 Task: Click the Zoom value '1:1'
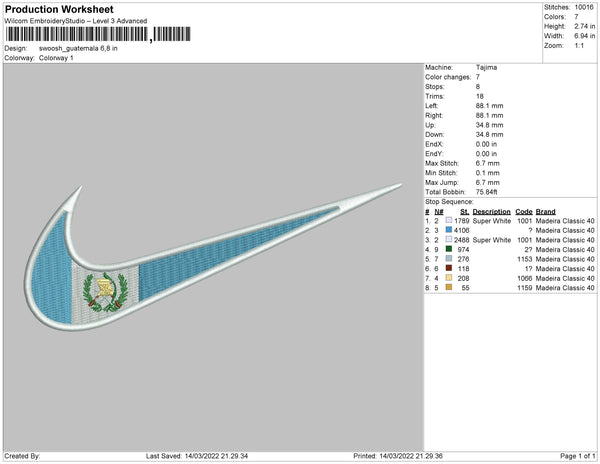point(579,46)
